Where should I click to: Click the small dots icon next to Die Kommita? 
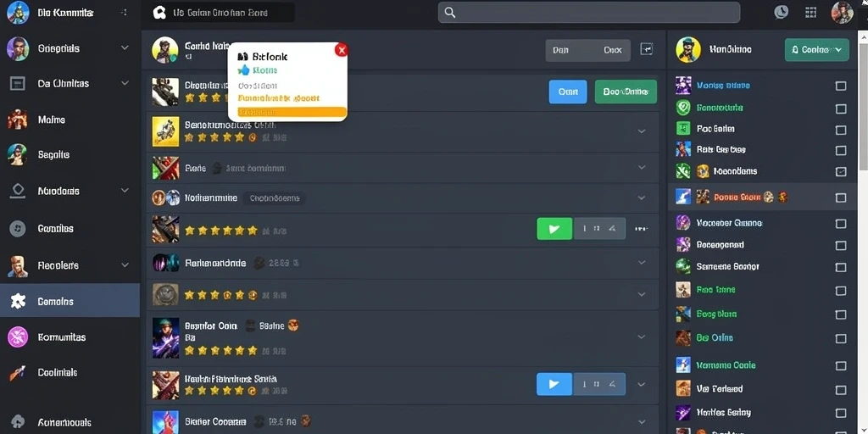coord(124,12)
